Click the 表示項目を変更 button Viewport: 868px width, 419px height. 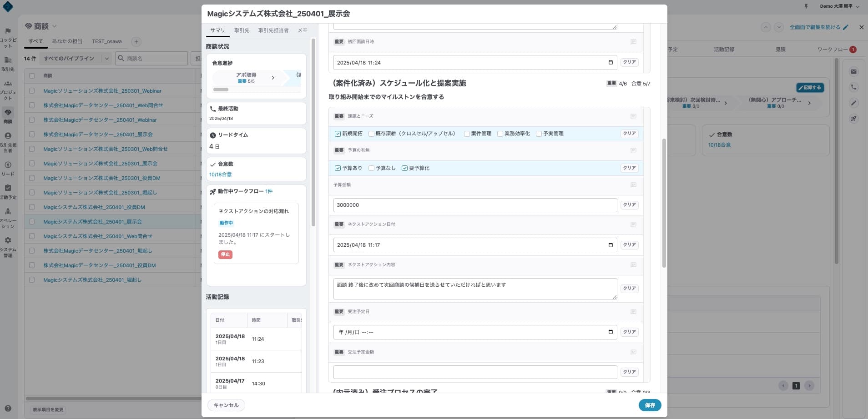point(48,410)
